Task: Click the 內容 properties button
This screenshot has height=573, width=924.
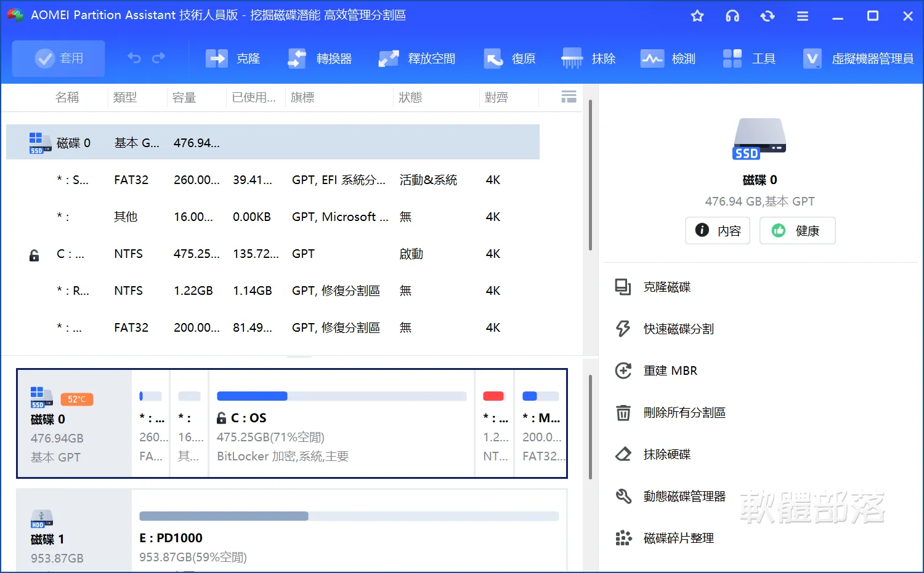Action: tap(718, 230)
